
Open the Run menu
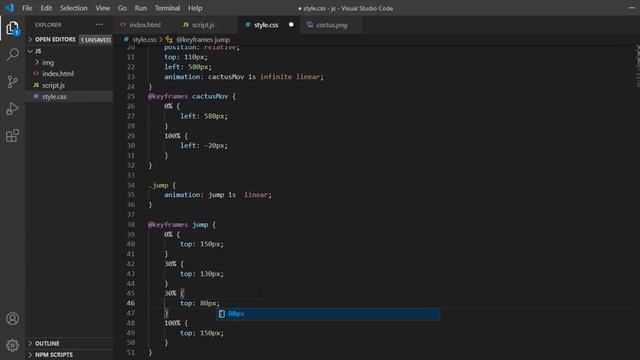[x=141, y=8]
